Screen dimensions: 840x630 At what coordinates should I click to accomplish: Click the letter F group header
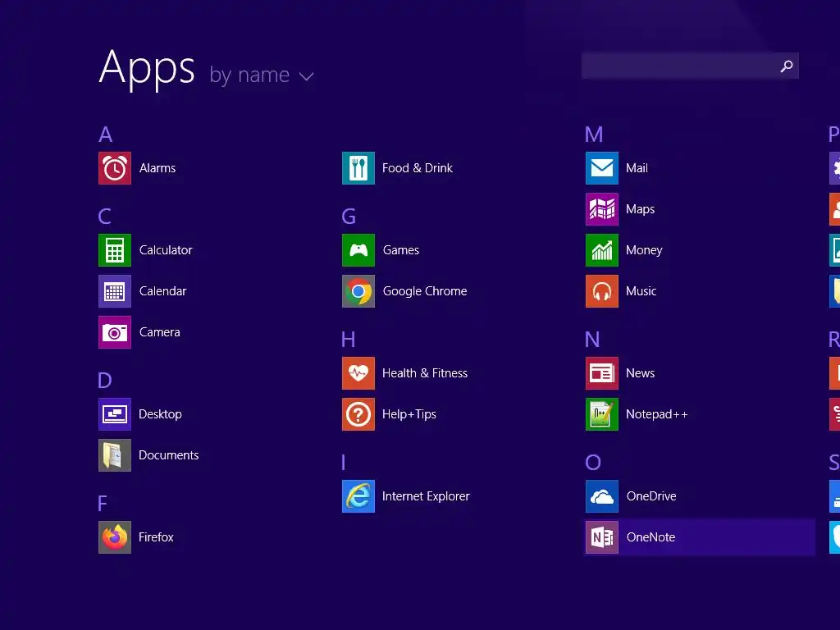(x=103, y=504)
